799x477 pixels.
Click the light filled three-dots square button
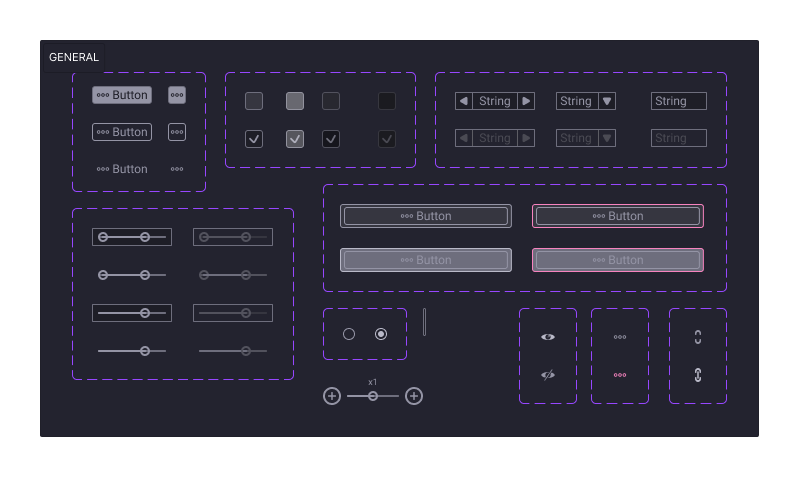click(x=177, y=95)
